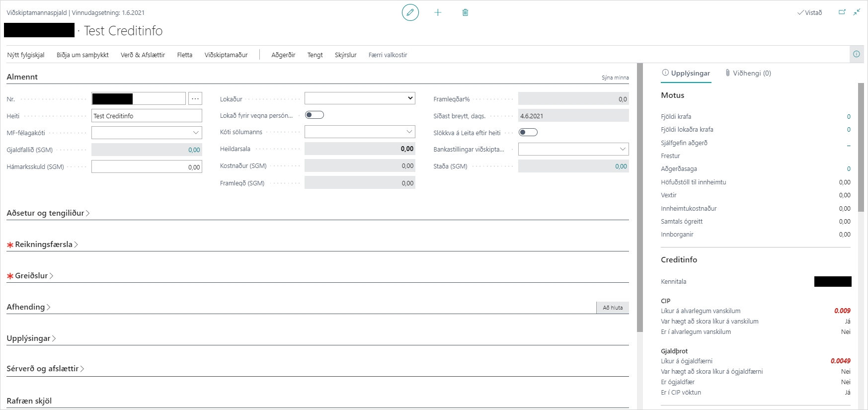Click the pencil edit icon
This screenshot has width=868, height=410.
[x=410, y=12]
